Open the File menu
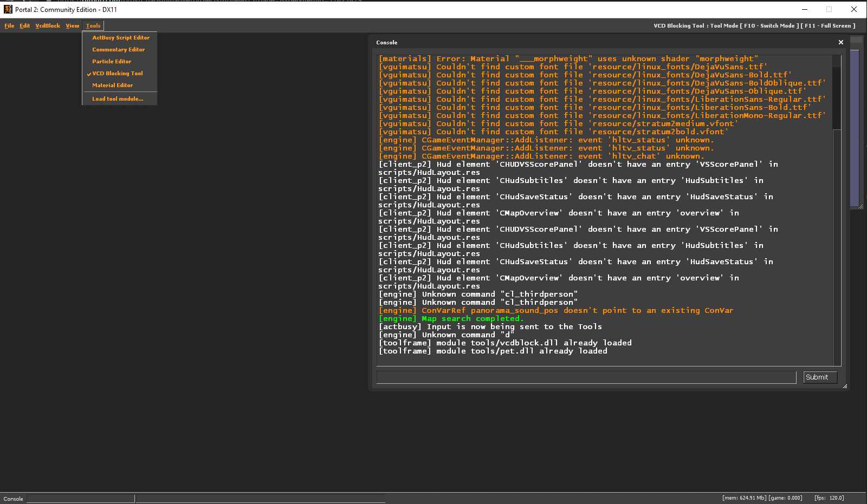Image resolution: width=867 pixels, height=504 pixels. pos(9,25)
